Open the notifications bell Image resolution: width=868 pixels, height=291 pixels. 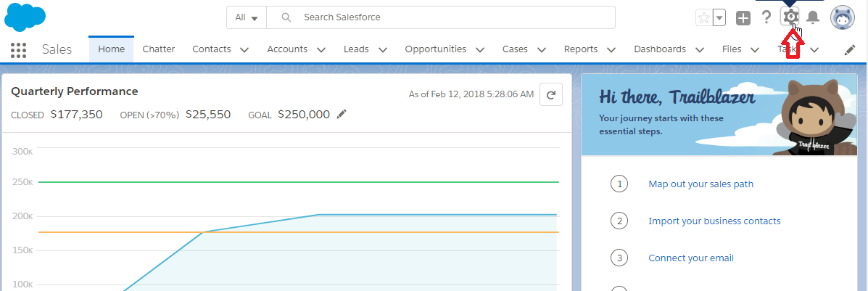(813, 18)
